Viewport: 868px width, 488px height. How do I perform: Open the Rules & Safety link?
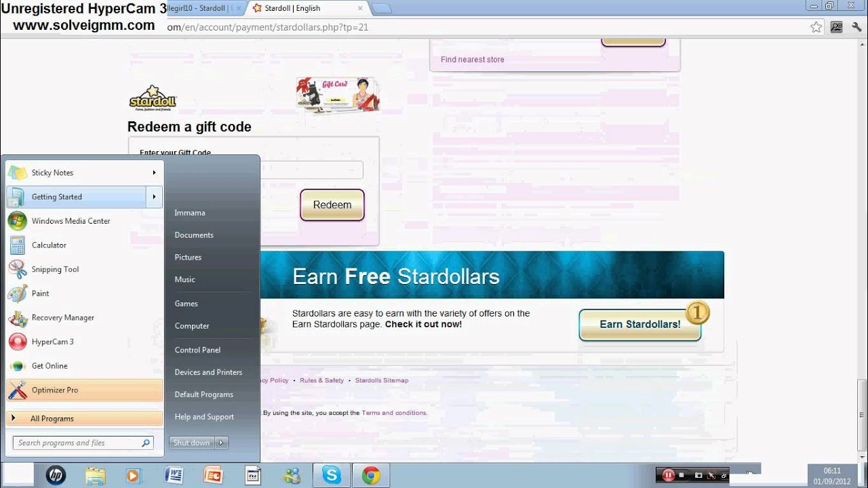coord(321,380)
